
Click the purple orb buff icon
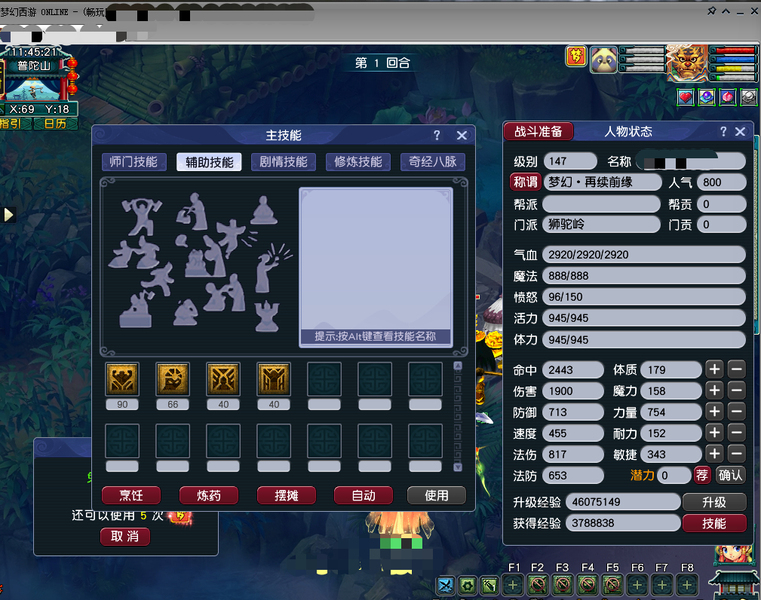[707, 98]
